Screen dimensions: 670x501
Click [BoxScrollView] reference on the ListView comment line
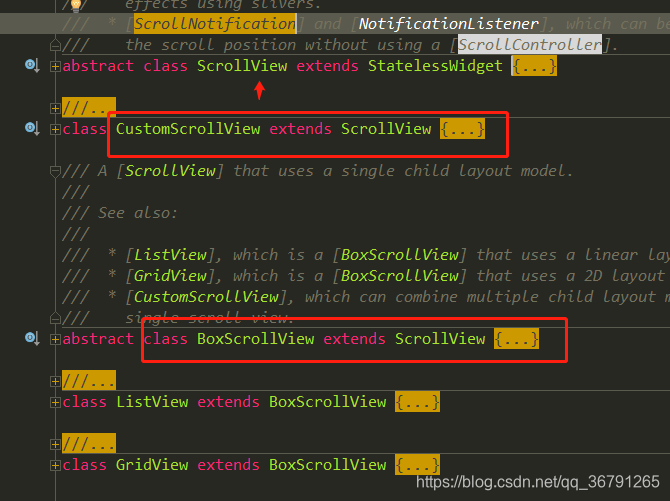400,255
